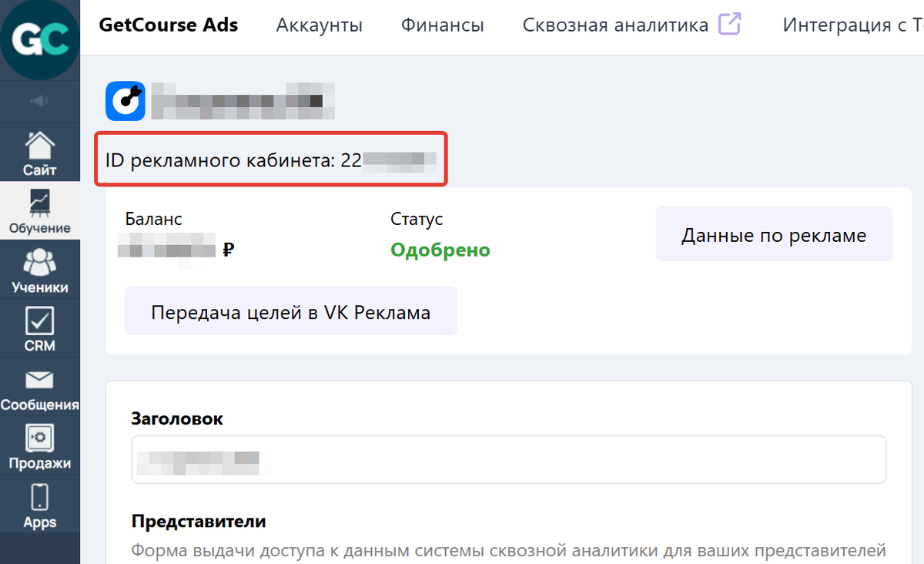Open the Сообщения sidebar section
This screenshot has width=924, height=564.
(x=39, y=387)
